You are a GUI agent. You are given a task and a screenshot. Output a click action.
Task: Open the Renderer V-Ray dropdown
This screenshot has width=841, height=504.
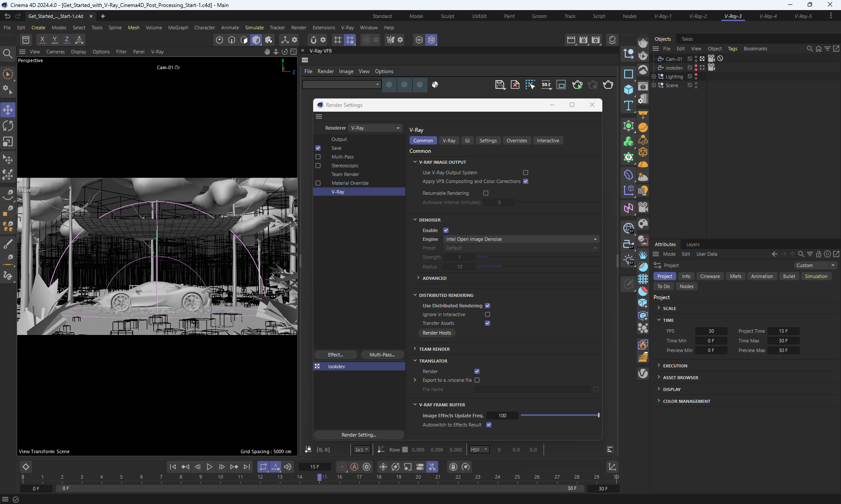(375, 128)
